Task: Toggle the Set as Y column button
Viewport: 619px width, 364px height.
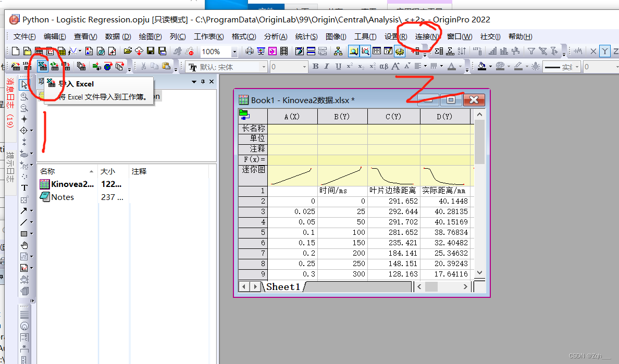Action: pyautogui.click(x=604, y=51)
